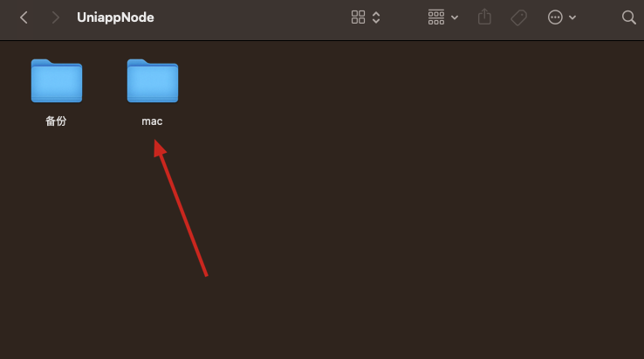Click the UniappNode window title
The image size is (644, 359).
point(115,17)
